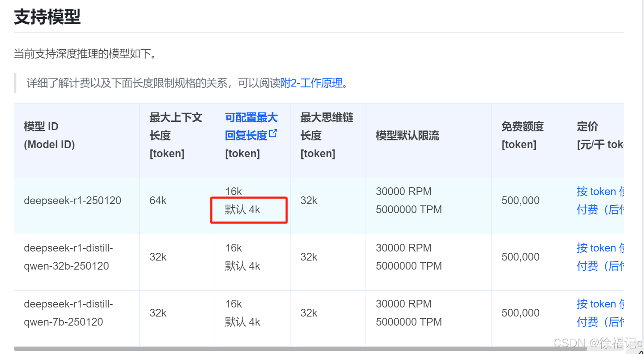Click the sentence 当前支持深度推理的模型如下
Viewport: 644px width, 354px height.
click(85, 54)
